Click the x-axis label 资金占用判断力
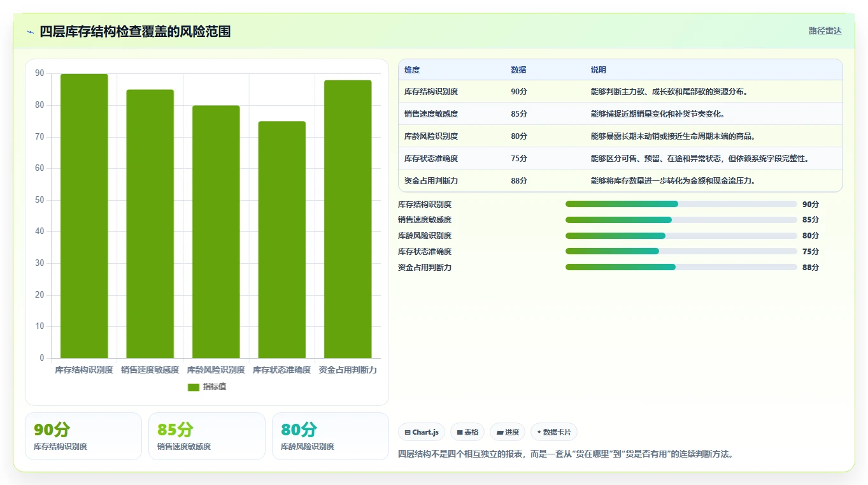 click(x=348, y=370)
